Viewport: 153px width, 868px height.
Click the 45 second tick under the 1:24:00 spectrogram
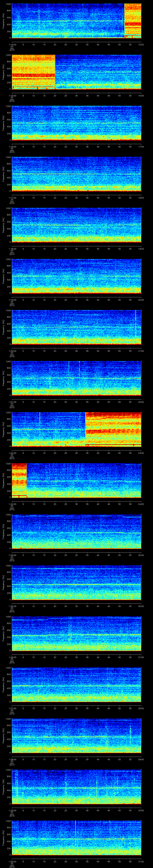pos(109,555)
